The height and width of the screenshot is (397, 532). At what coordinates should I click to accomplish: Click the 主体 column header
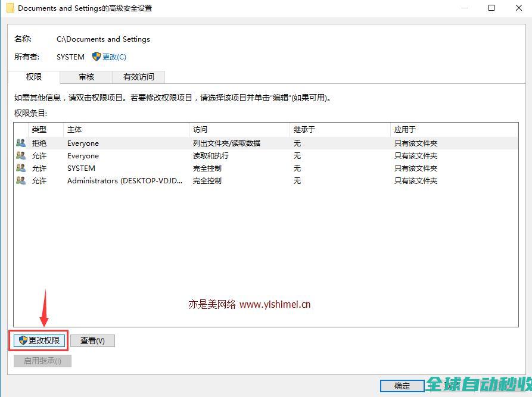pos(74,129)
